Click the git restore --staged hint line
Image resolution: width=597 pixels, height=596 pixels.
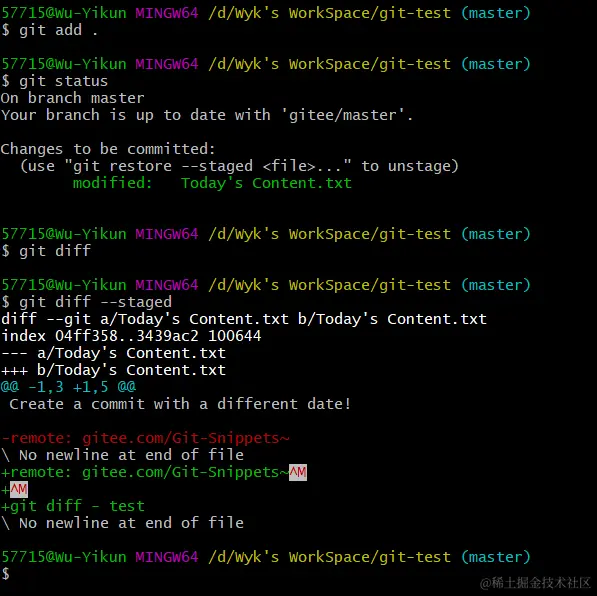click(x=239, y=166)
